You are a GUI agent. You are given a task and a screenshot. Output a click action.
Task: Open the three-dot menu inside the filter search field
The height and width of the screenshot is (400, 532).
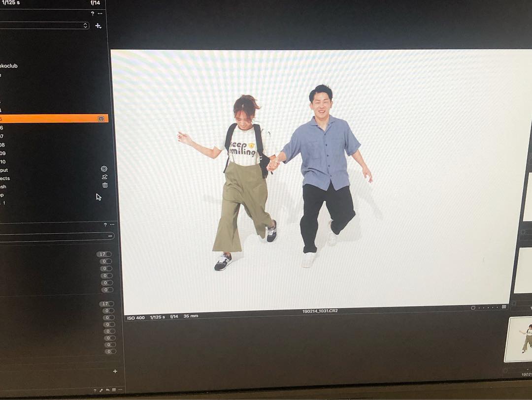pyautogui.click(x=110, y=236)
